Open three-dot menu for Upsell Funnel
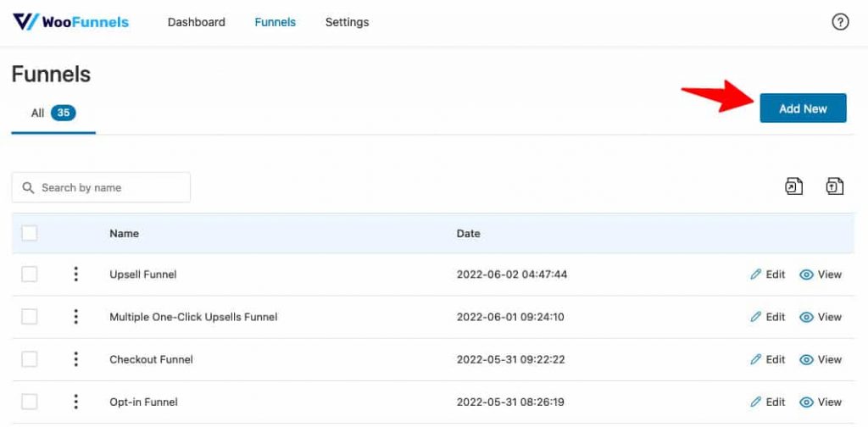This screenshot has height=427, width=868. [75, 274]
